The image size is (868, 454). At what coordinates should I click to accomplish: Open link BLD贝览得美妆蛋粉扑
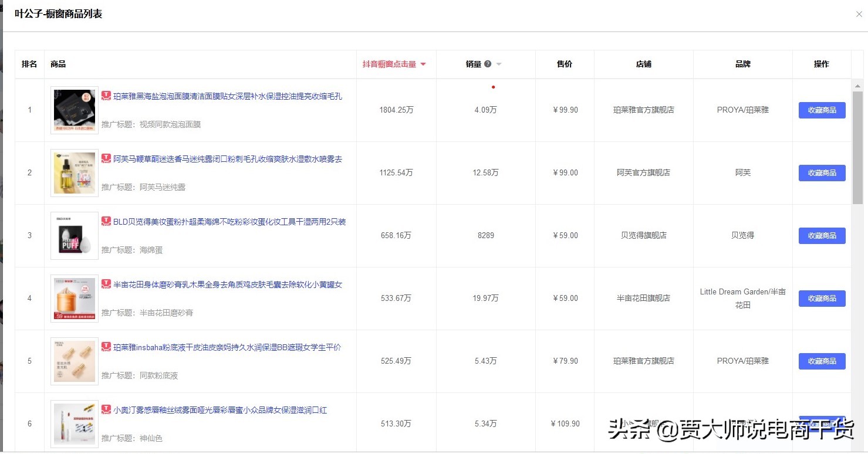[x=229, y=222]
